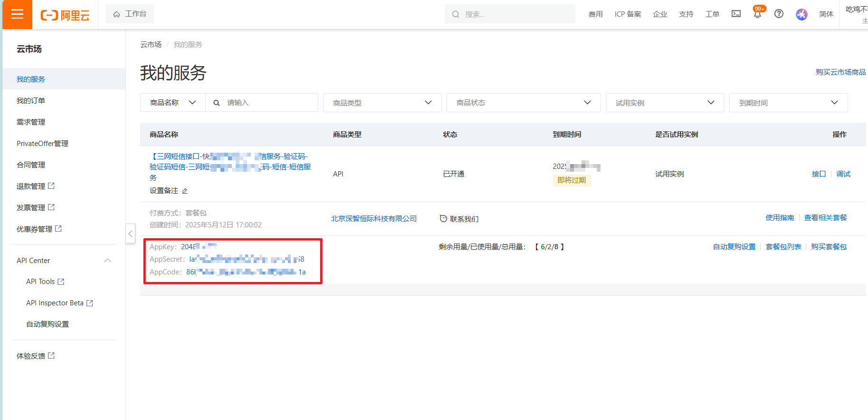Screen dimensions: 868x420
Task: Open the notifications bell icon
Action: (x=758, y=14)
